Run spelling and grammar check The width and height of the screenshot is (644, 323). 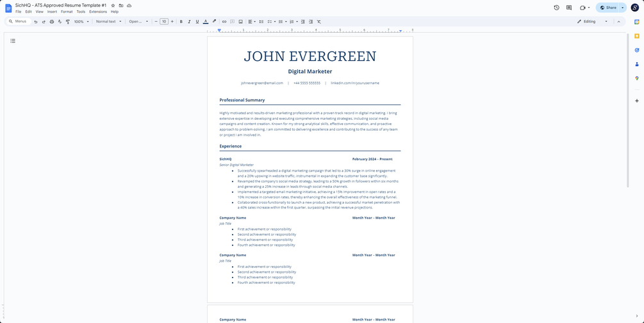60,21
